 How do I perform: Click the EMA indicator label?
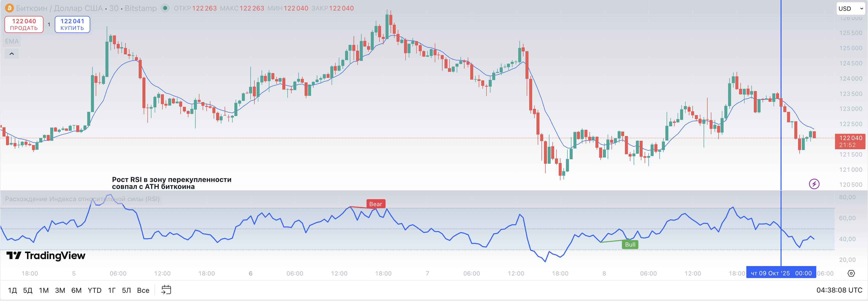tap(12, 41)
